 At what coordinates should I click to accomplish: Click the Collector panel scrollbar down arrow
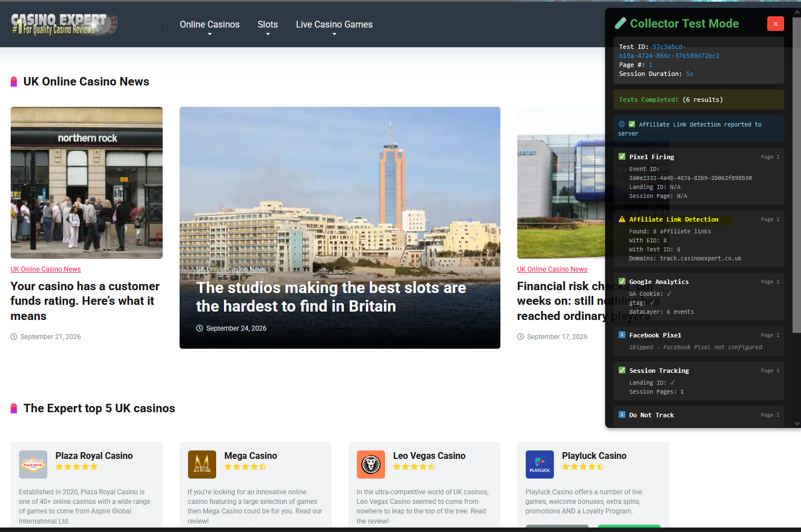(797, 423)
